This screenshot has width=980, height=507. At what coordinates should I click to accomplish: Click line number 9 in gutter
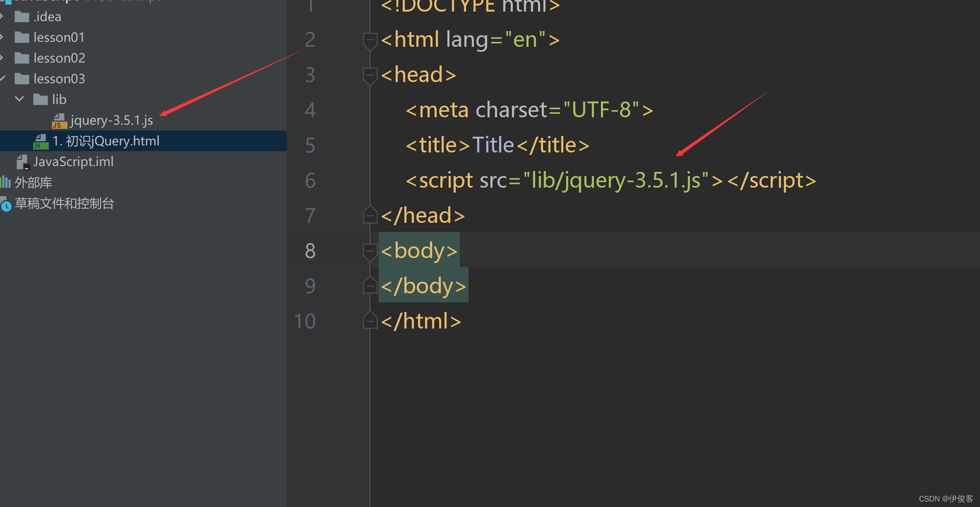tap(310, 286)
